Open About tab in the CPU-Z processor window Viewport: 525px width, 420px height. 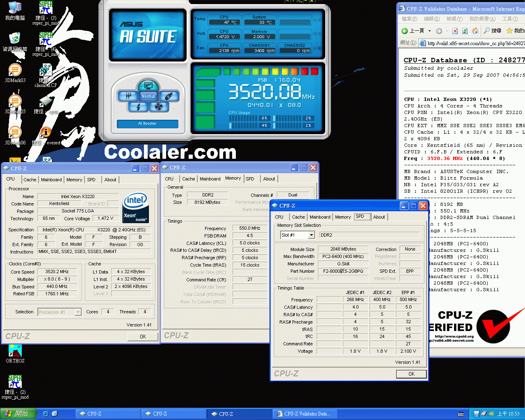click(x=110, y=180)
